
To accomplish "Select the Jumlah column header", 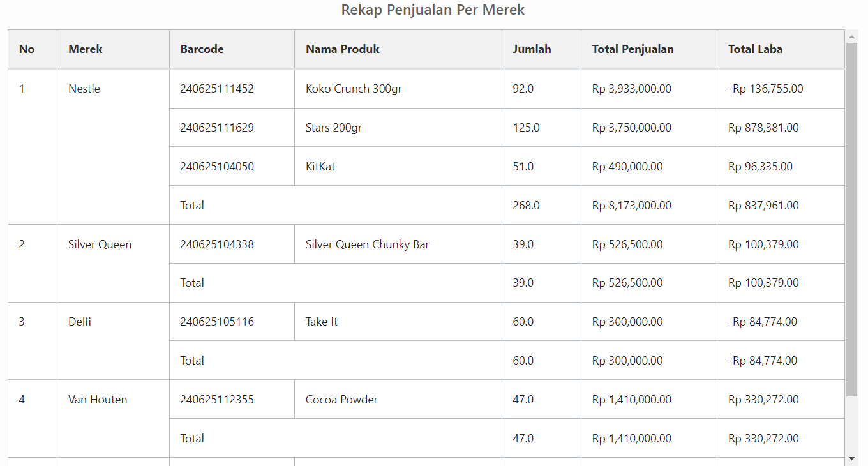I will (x=532, y=49).
